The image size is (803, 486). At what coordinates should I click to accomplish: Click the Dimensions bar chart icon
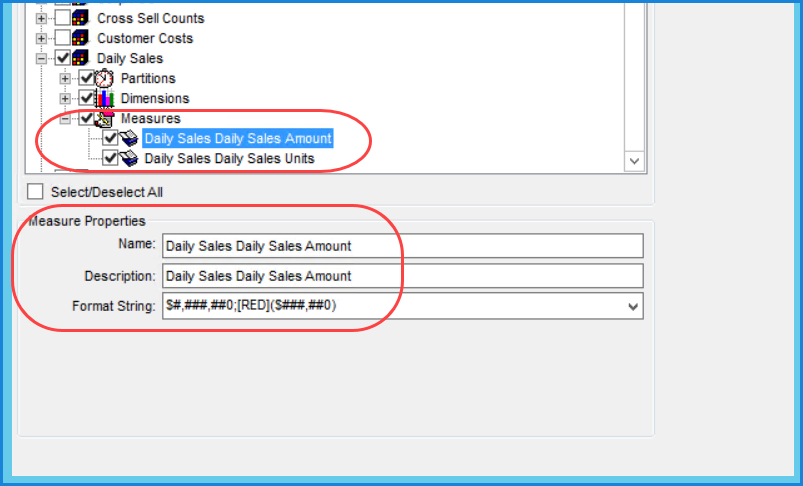[106, 98]
